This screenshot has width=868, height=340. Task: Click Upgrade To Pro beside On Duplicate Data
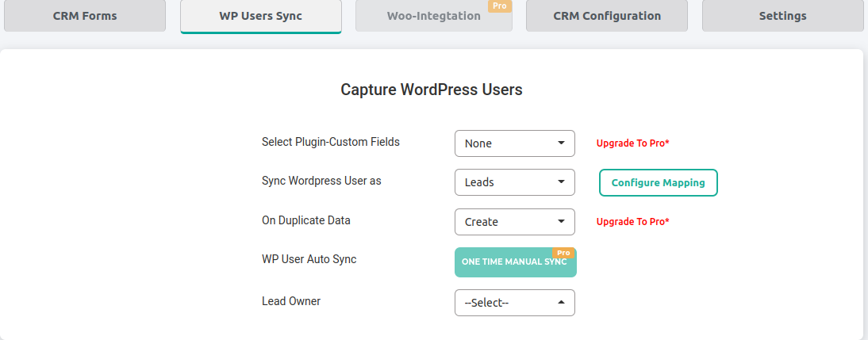pos(632,222)
